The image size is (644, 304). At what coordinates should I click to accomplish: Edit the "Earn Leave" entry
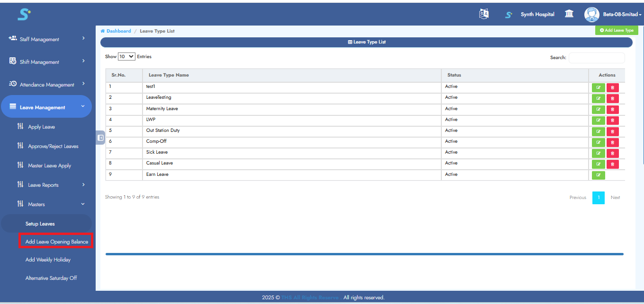pos(598,175)
